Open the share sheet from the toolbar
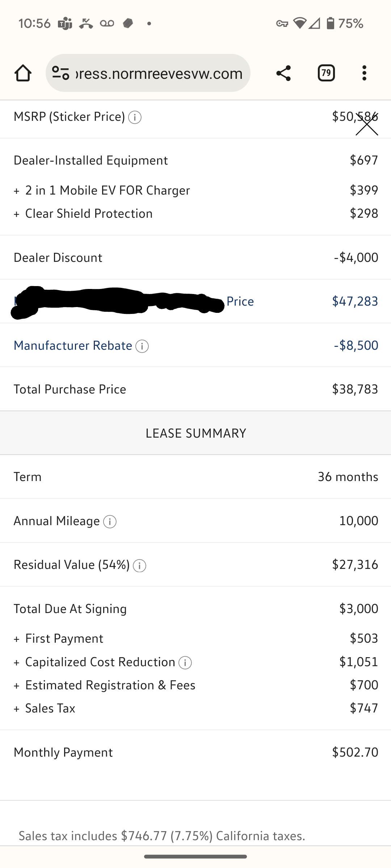 pos(283,73)
